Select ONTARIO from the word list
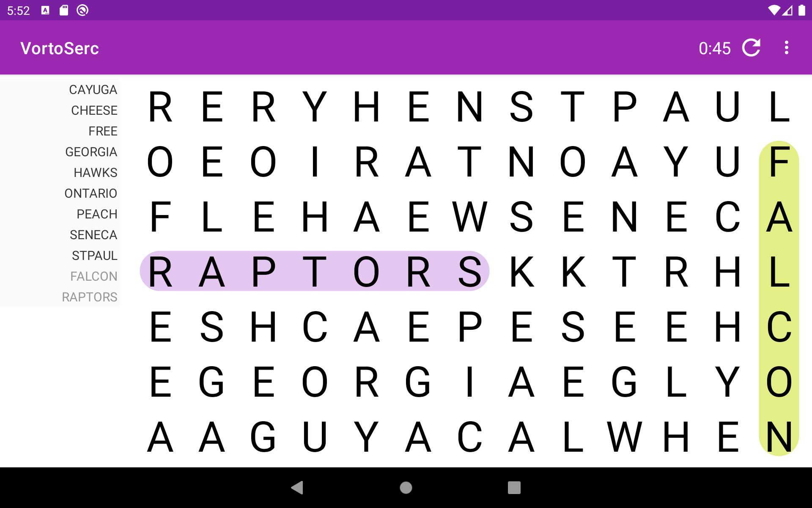This screenshot has width=812, height=508. click(x=90, y=193)
